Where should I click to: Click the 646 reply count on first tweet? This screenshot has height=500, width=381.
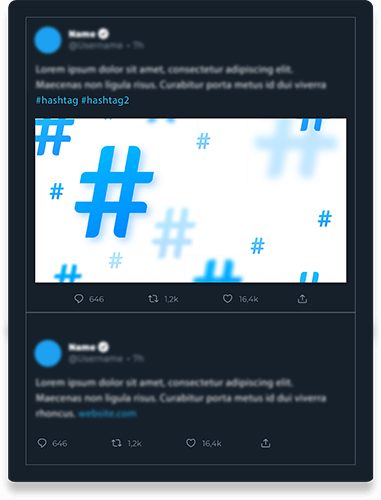click(96, 299)
